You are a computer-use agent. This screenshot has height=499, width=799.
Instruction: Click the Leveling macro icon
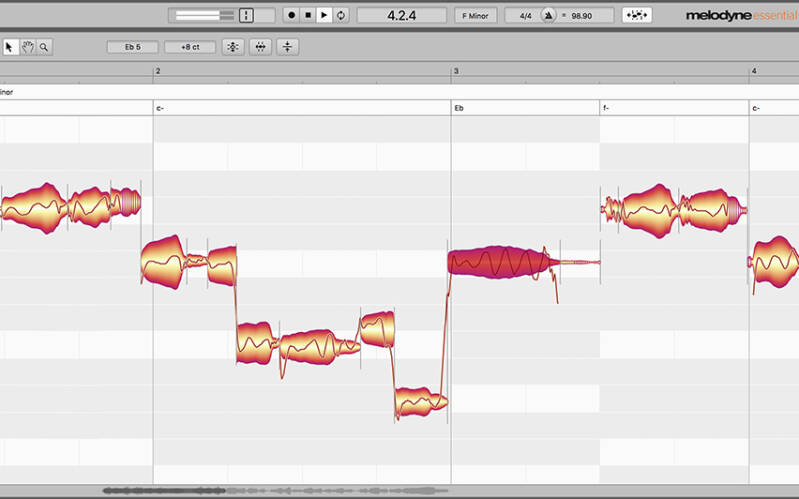point(287,47)
